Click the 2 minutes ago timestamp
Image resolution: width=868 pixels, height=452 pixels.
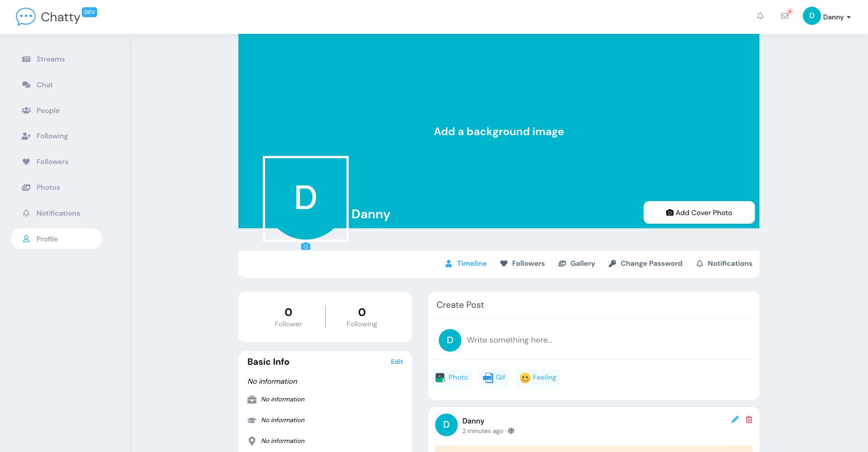(x=483, y=431)
